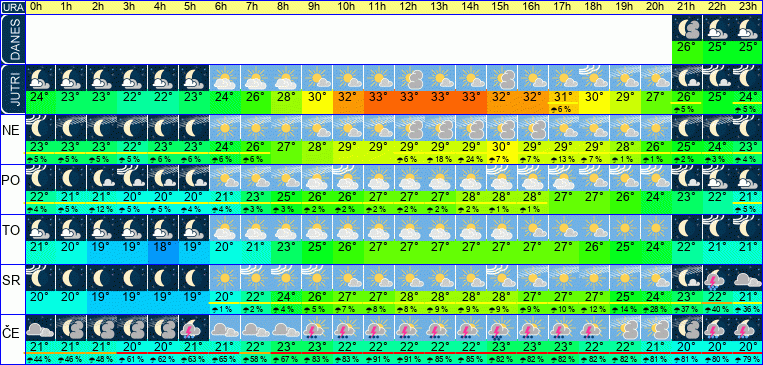Click the ČE 15h heavy thunderstorm icon
This screenshot has height=365, width=763.
502,328
